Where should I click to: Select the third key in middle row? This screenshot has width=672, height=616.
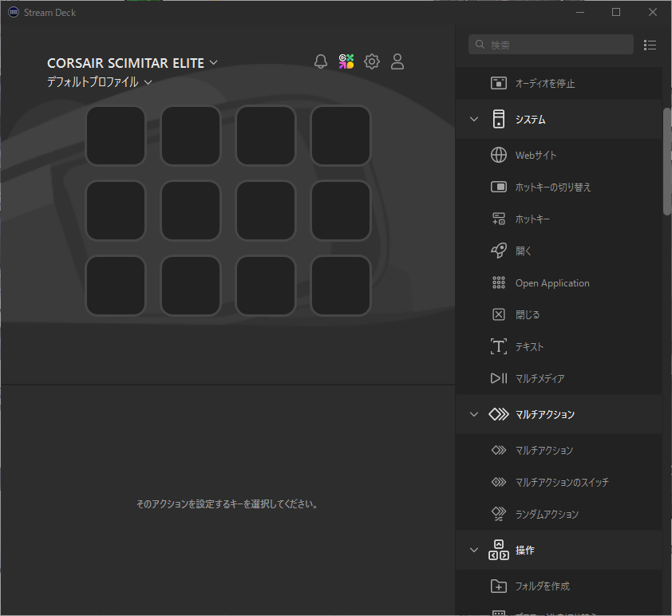(266, 211)
